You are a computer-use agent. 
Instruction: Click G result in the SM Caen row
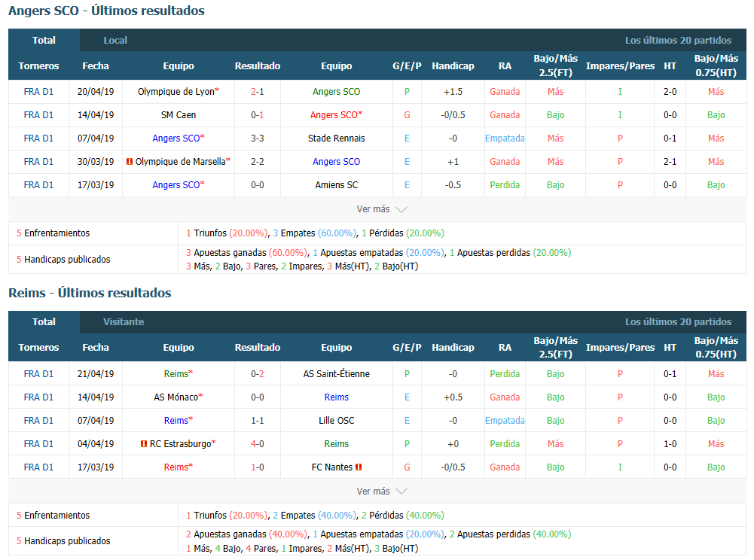pos(407,115)
